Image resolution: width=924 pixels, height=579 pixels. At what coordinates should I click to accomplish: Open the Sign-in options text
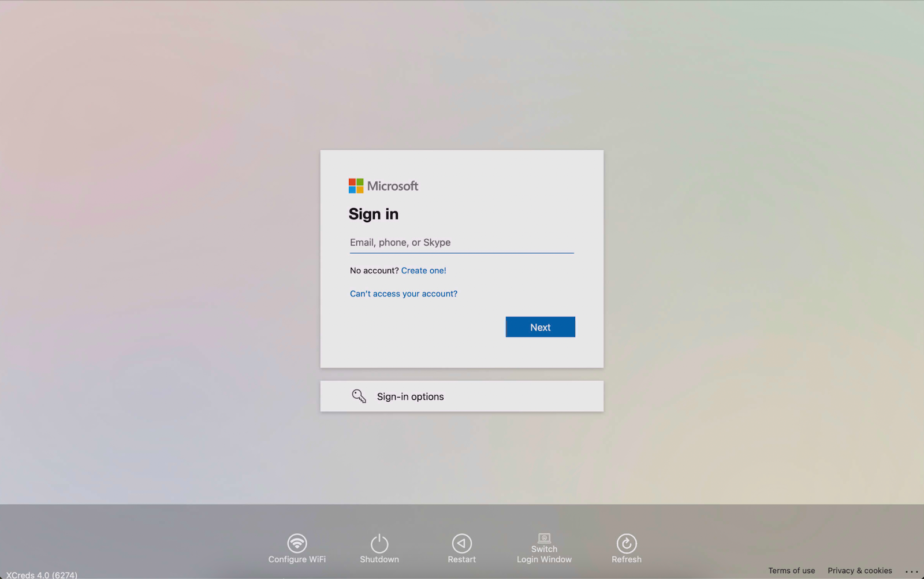click(411, 396)
